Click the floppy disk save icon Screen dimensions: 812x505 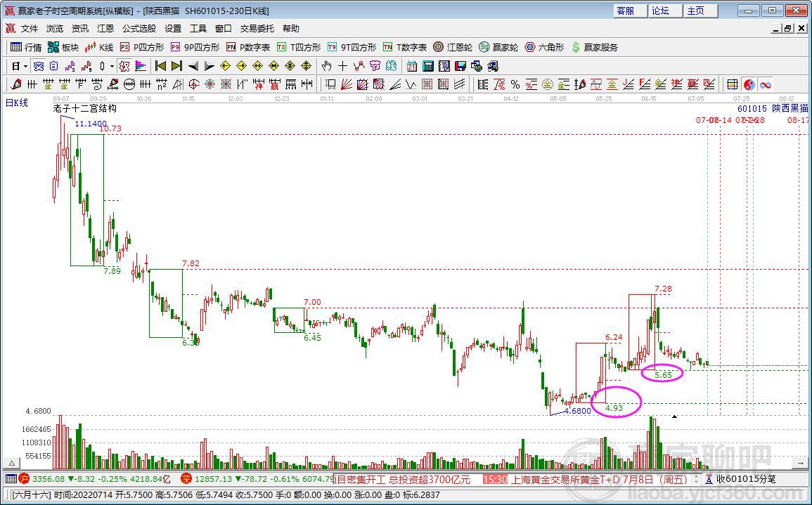460,66
